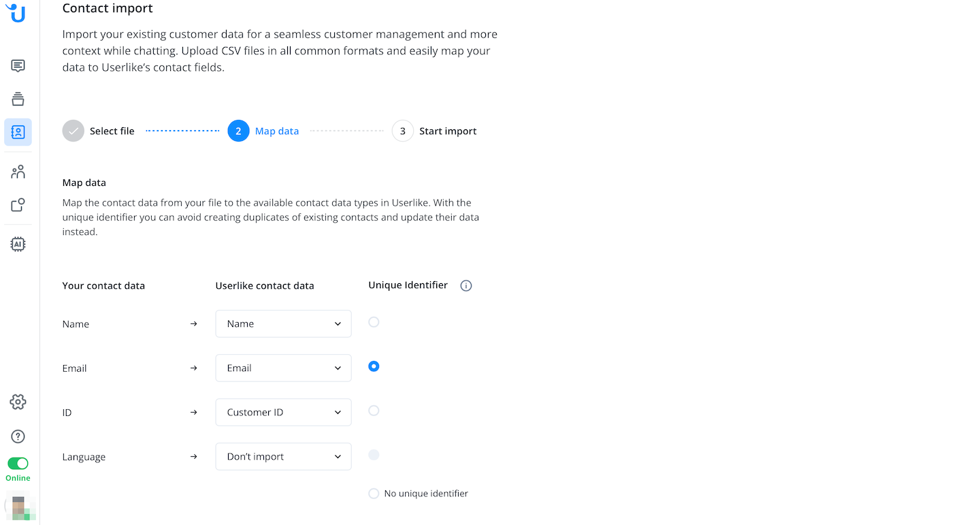This screenshot has width=980, height=525.
Task: Open the chat messages sidebar icon
Action: [18, 66]
